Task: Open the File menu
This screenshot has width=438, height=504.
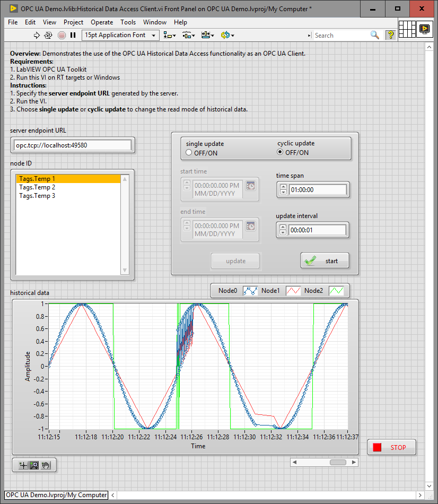Action: click(x=13, y=22)
